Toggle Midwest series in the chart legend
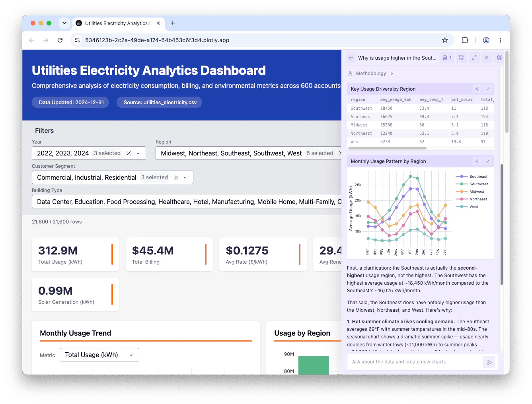The height and width of the screenshot is (404, 532). [x=470, y=191]
